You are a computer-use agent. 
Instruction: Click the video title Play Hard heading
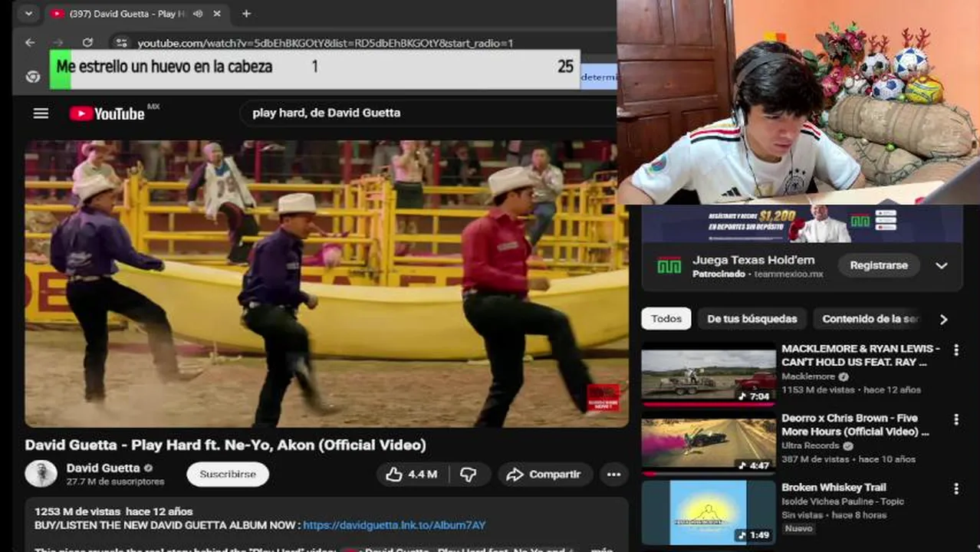tap(225, 445)
